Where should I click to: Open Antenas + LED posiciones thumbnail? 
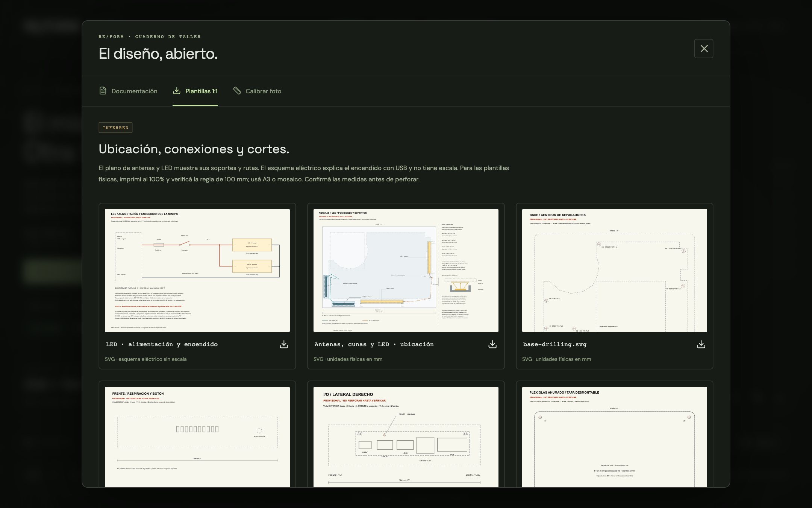tap(406, 271)
